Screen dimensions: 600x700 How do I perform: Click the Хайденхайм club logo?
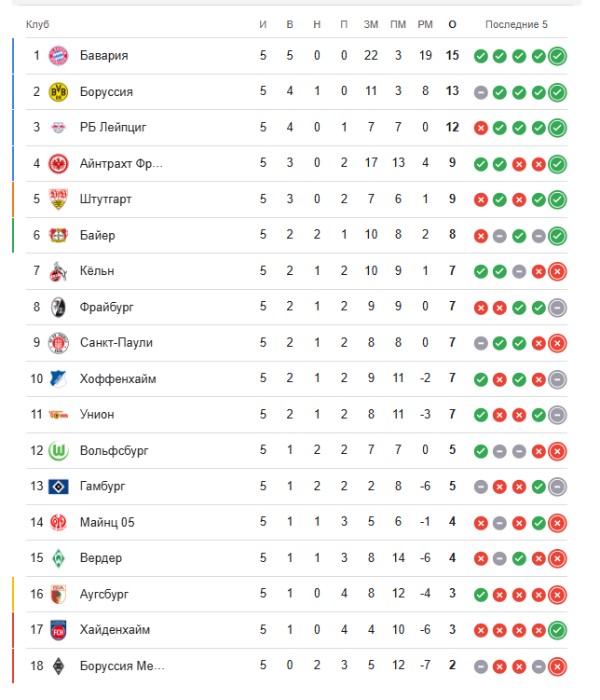click(59, 630)
